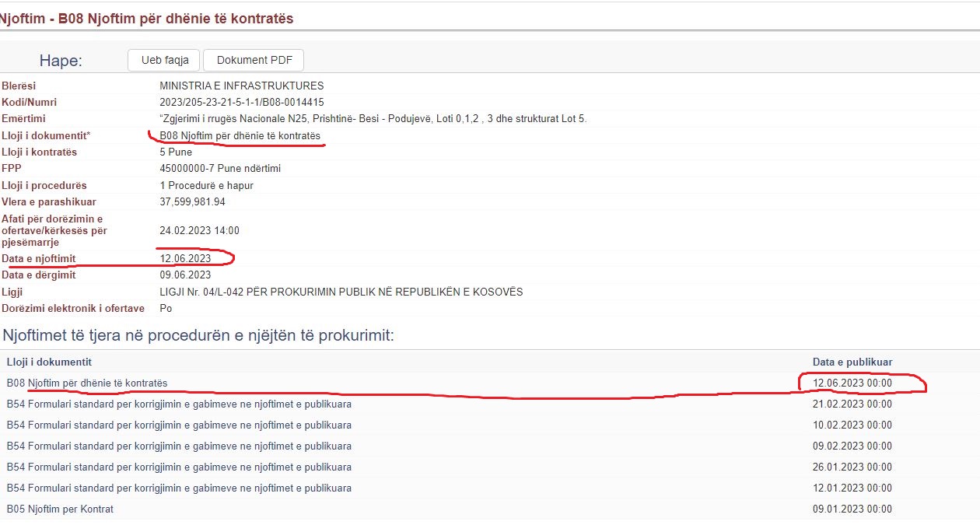This screenshot has height=525, width=980.
Task: Click the Data e dërgimit value 09.06.2023
Action: click(185, 275)
